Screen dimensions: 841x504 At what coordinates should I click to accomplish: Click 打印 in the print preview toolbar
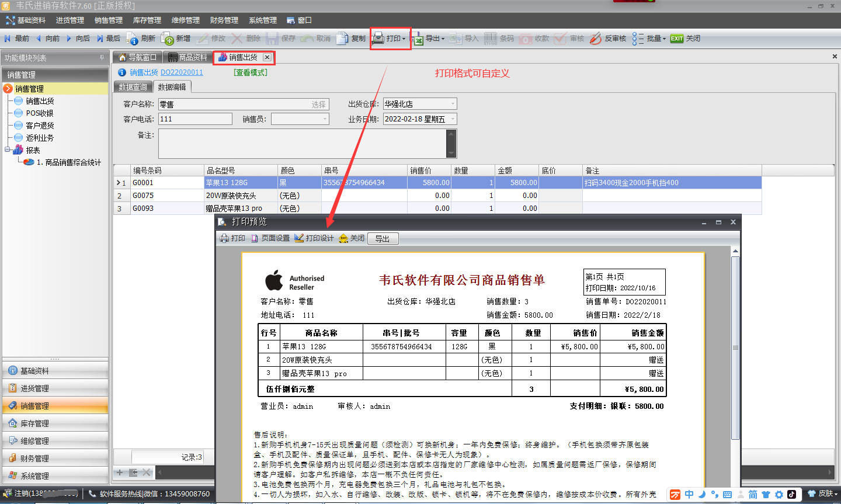[x=232, y=238]
